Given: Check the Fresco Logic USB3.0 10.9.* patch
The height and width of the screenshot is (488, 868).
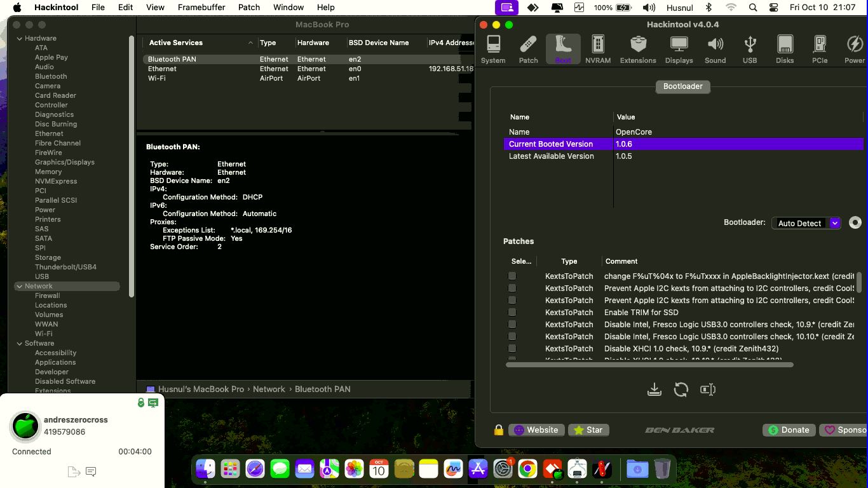Looking at the screenshot, I should pyautogui.click(x=512, y=324).
